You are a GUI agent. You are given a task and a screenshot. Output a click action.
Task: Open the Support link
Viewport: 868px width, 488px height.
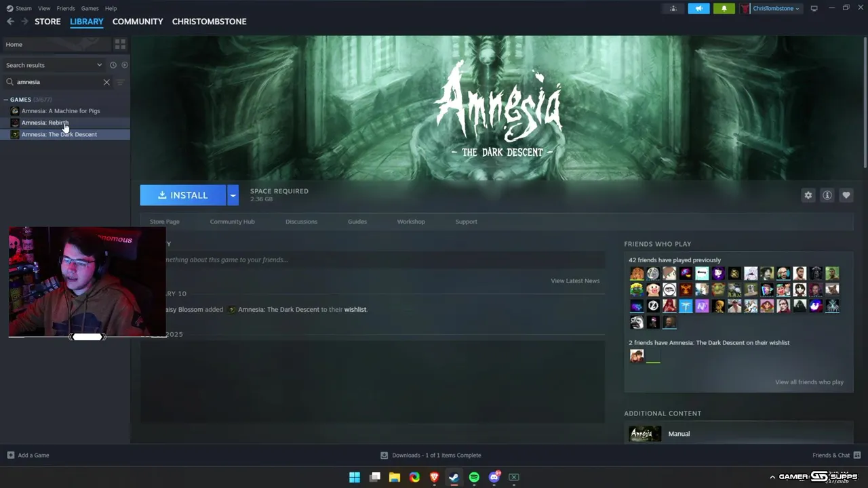pyautogui.click(x=466, y=222)
